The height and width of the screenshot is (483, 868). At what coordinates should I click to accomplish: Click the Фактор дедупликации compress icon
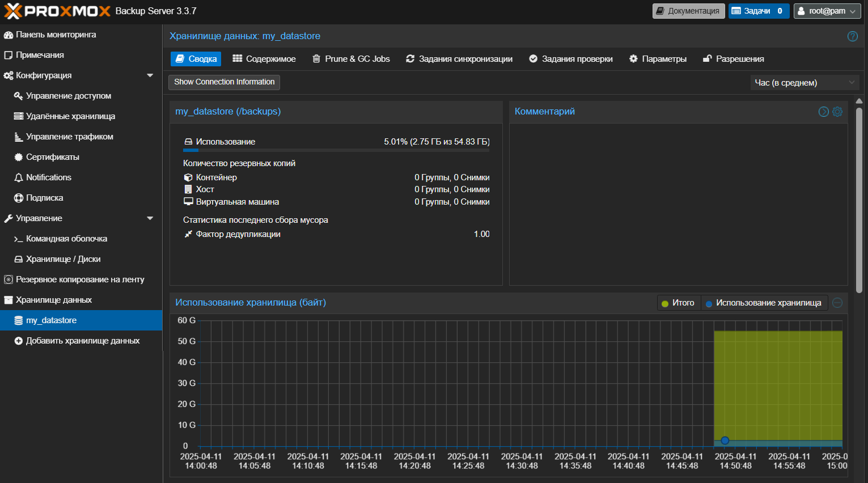pos(188,234)
